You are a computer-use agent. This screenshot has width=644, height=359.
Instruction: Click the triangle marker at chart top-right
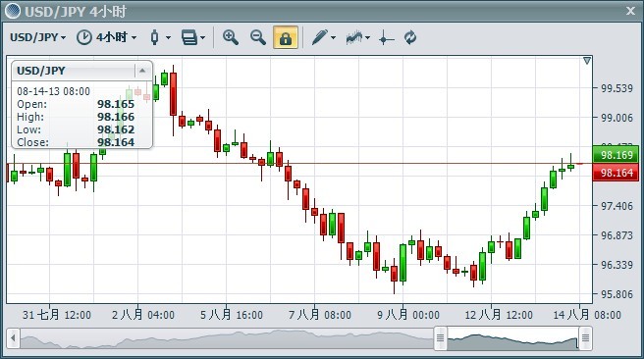587,61
